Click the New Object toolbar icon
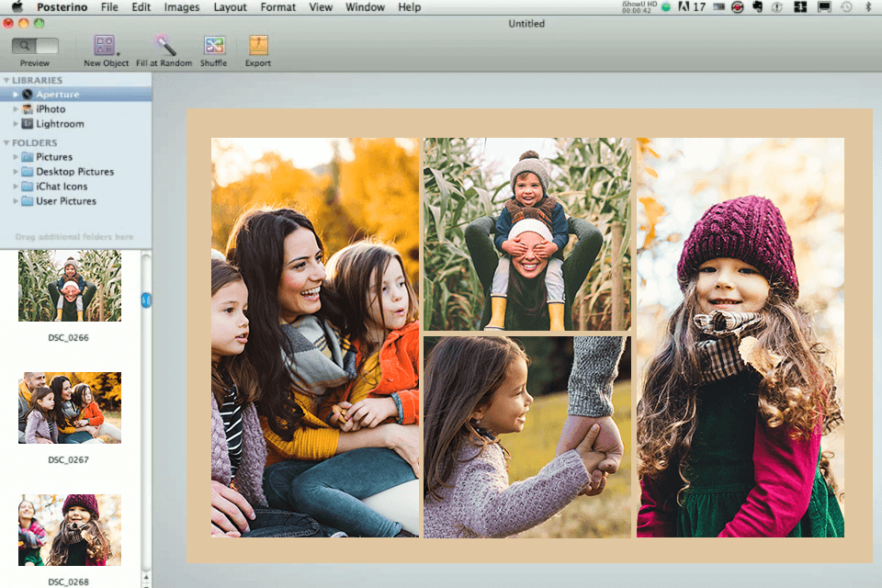Screen dimensions: 882x588 pos(105,46)
